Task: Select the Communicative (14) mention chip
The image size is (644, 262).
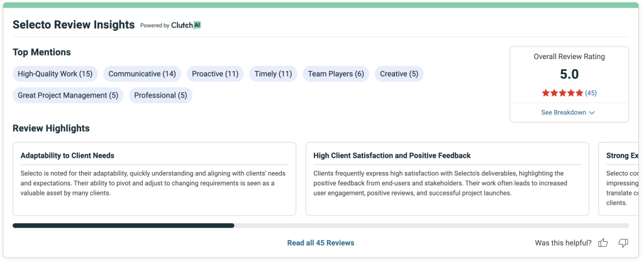Action: 142,74
